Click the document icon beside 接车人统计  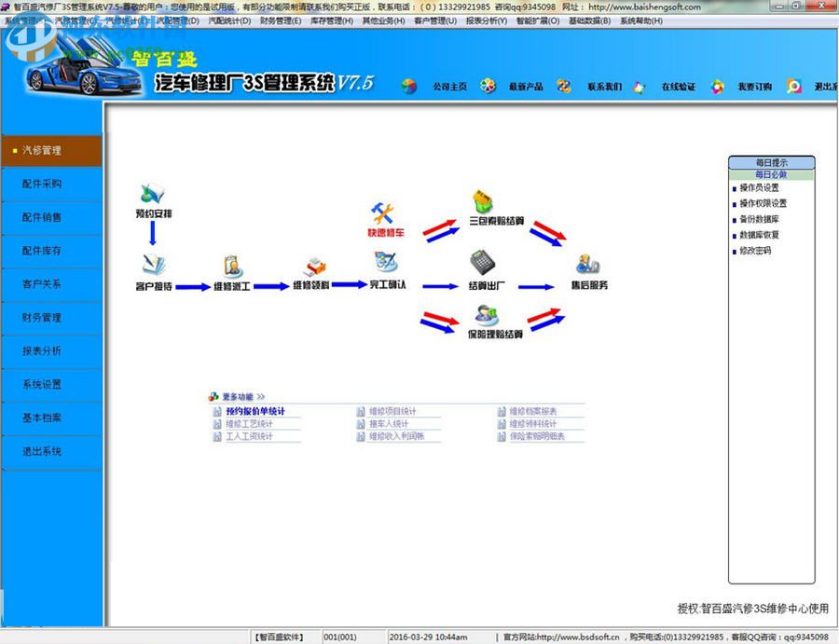tap(360, 424)
